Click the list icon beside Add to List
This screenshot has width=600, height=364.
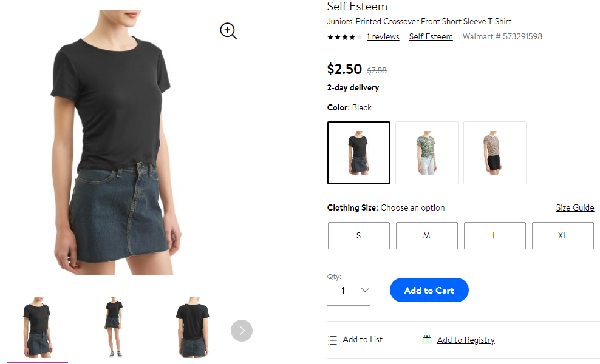tap(333, 340)
